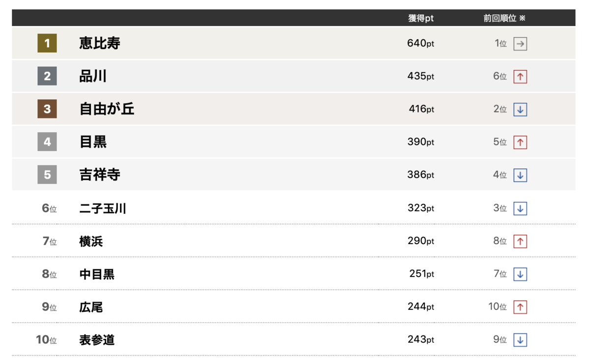
Task: Click the blue down arrow for 表参道
Action: pyautogui.click(x=520, y=340)
